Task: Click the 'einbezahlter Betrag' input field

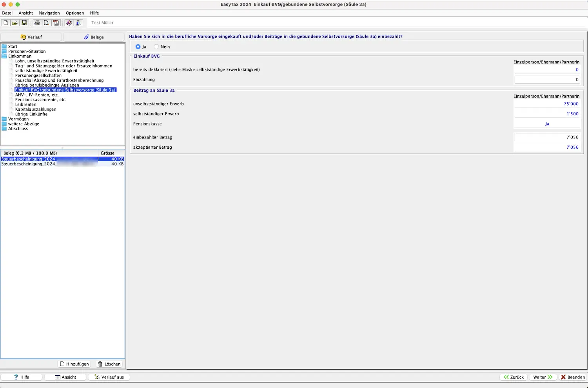Action: pyautogui.click(x=547, y=137)
